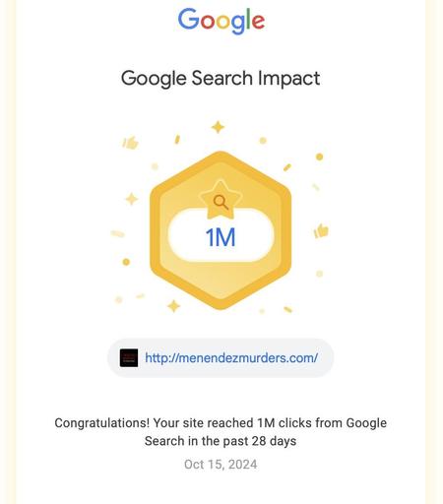The height and width of the screenshot is (504, 443).
Task: Open the menendezmurders.com link
Action: pos(231,357)
